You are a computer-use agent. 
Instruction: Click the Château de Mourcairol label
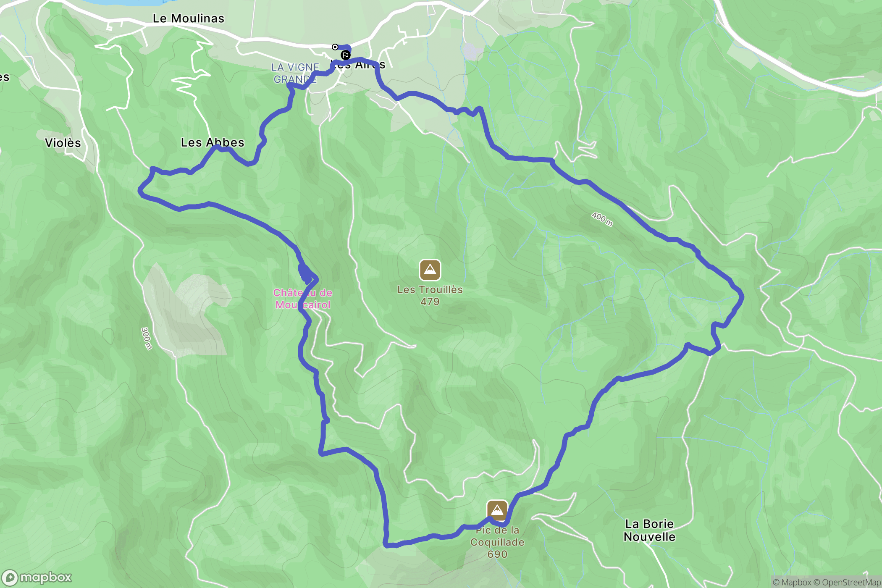coord(303,299)
